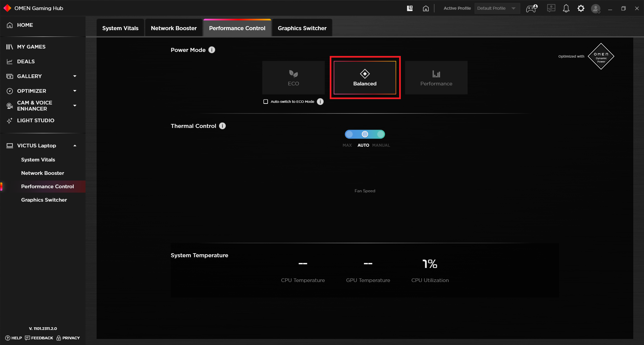Click the VICTUS Laptop icon
644x345 pixels.
click(x=10, y=146)
